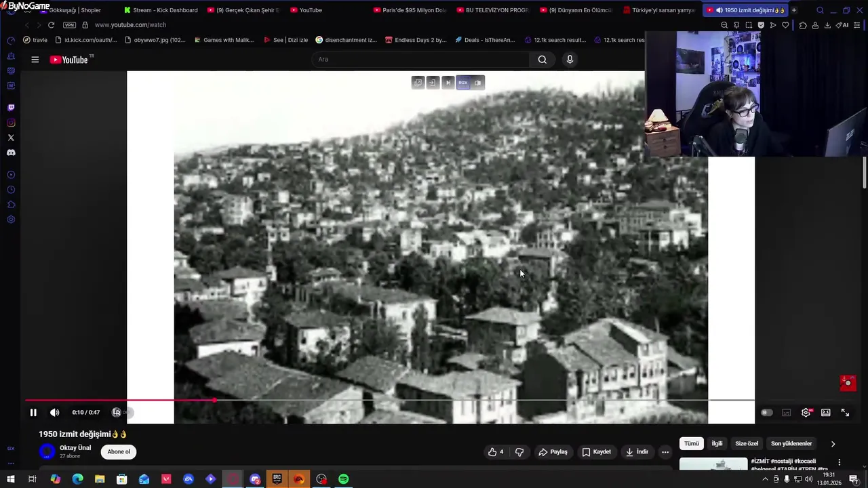Toggle subtitles button in the player
Viewport: 868px width, 488px height.
tap(786, 412)
